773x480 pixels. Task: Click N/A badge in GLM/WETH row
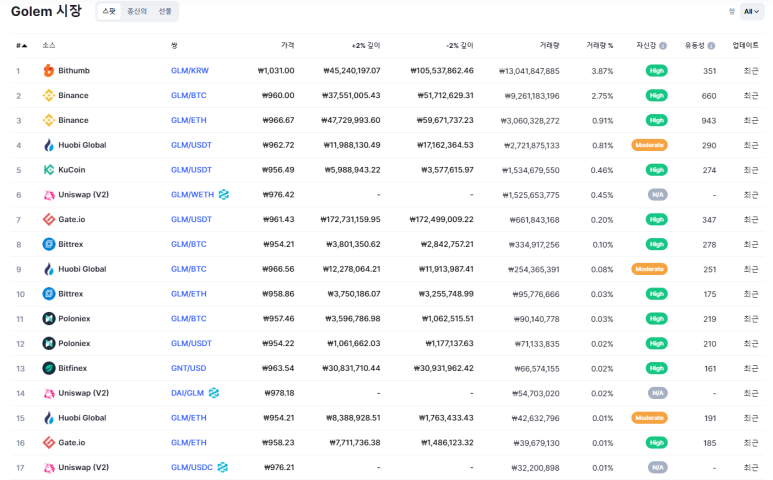point(658,195)
